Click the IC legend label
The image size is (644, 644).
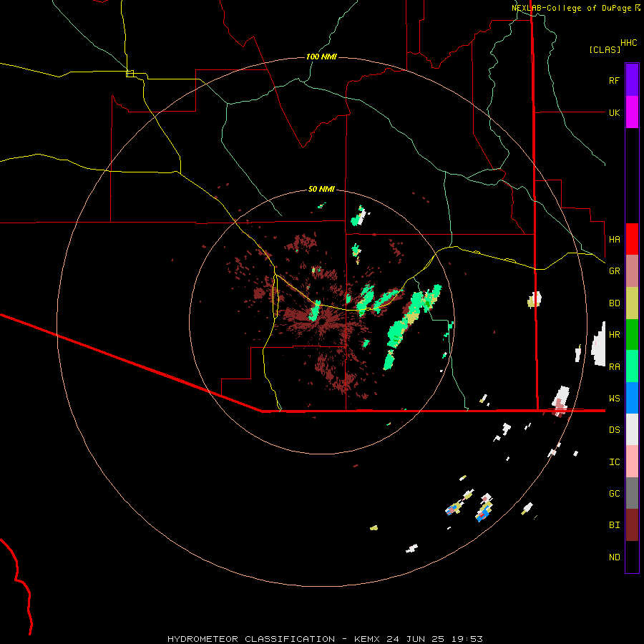click(614, 462)
